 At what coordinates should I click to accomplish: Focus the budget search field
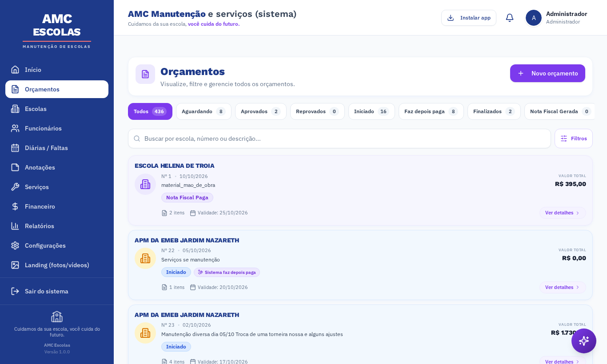pyautogui.click(x=339, y=138)
